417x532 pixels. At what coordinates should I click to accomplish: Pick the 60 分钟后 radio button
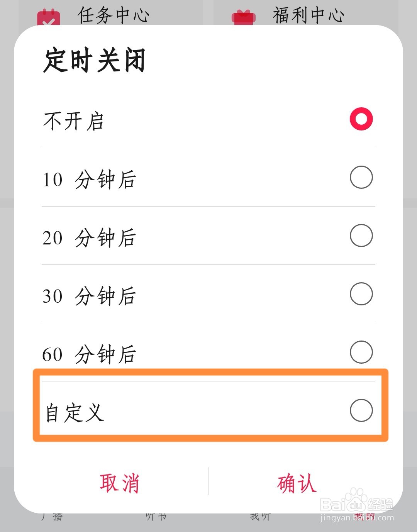[x=361, y=352]
